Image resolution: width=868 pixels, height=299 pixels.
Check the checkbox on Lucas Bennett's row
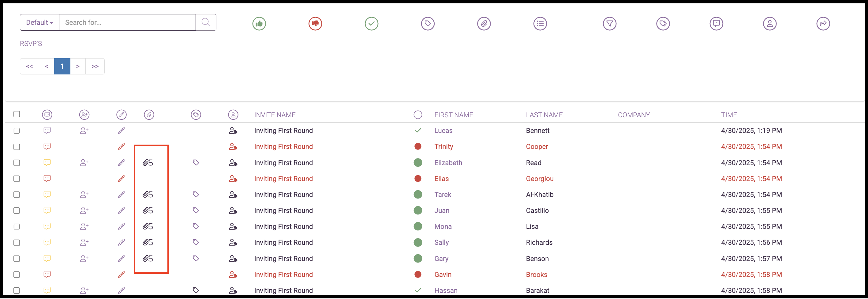pyautogui.click(x=17, y=131)
